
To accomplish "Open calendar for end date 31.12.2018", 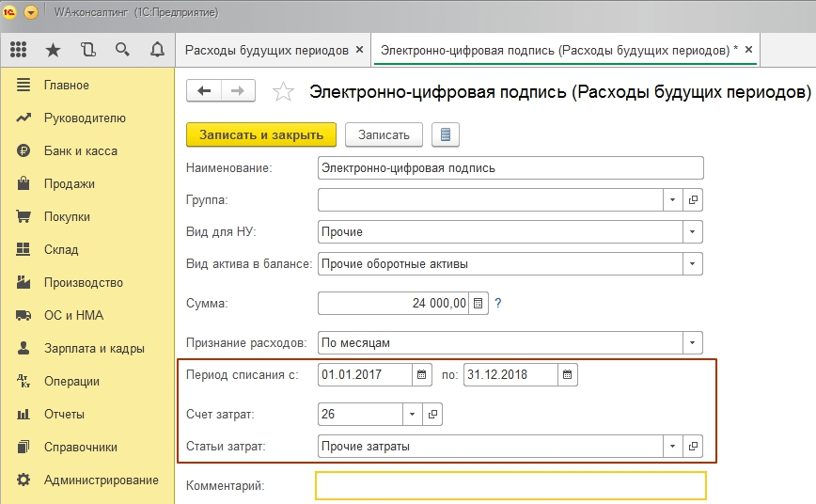I will (x=567, y=374).
